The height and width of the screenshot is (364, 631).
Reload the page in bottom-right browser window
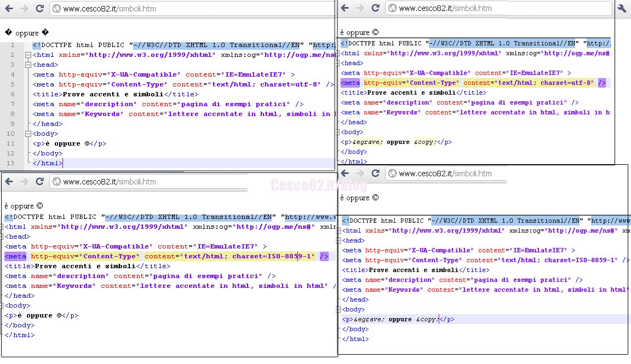[375, 174]
